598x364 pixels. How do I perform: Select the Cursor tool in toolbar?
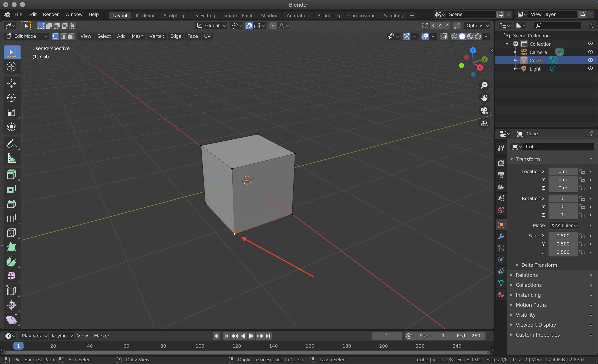tap(11, 67)
